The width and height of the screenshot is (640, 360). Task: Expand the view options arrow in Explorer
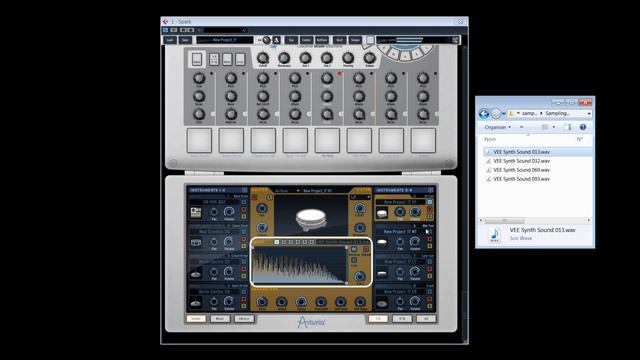(553, 127)
